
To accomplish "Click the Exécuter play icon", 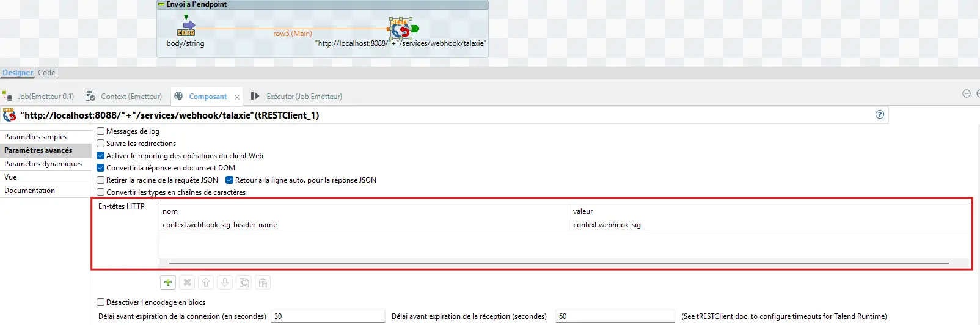I will [x=255, y=96].
